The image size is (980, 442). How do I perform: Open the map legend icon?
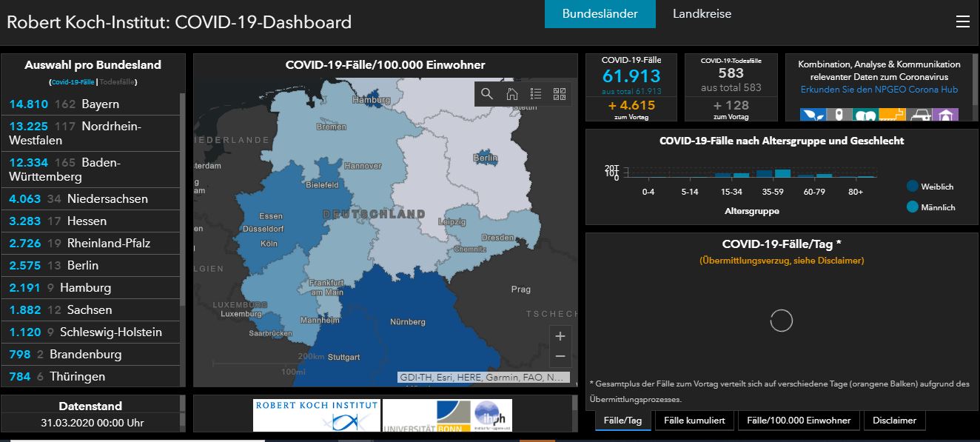click(535, 95)
